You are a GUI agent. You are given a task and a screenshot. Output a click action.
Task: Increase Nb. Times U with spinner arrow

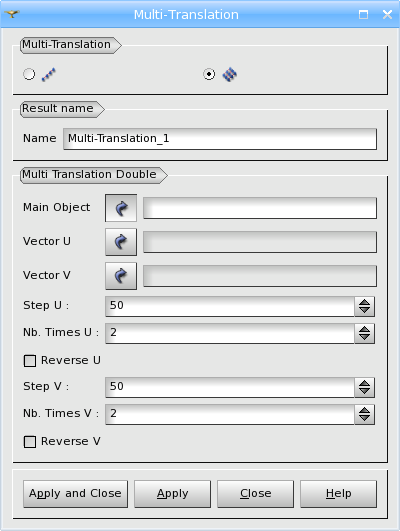click(364, 330)
